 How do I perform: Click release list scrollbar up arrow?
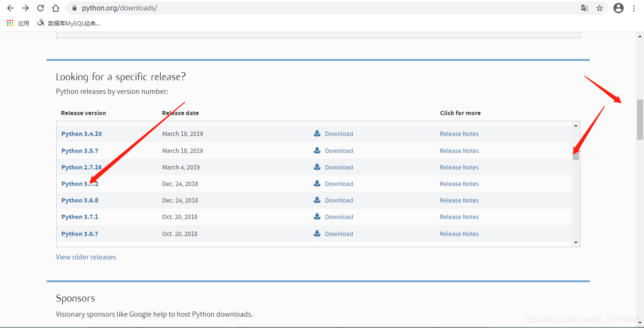(x=576, y=126)
